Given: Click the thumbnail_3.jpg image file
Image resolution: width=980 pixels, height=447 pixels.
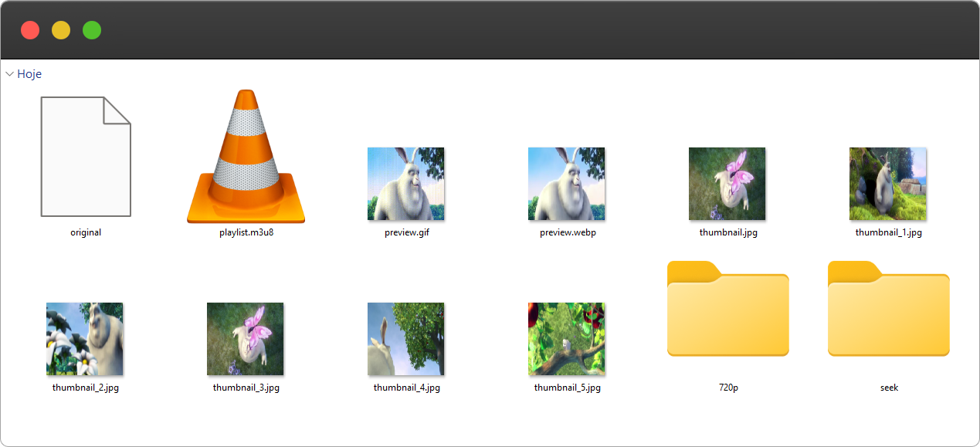Looking at the screenshot, I should tap(246, 339).
